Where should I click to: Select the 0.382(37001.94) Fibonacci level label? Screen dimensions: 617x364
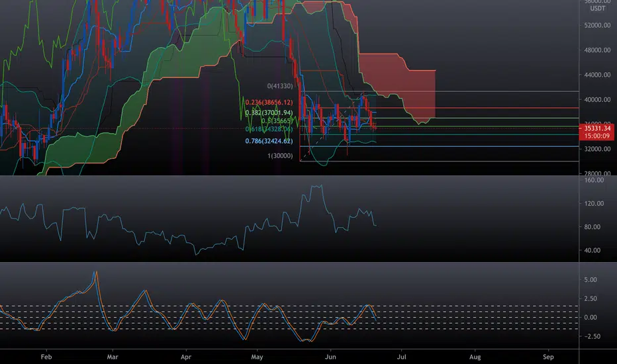[x=269, y=113]
